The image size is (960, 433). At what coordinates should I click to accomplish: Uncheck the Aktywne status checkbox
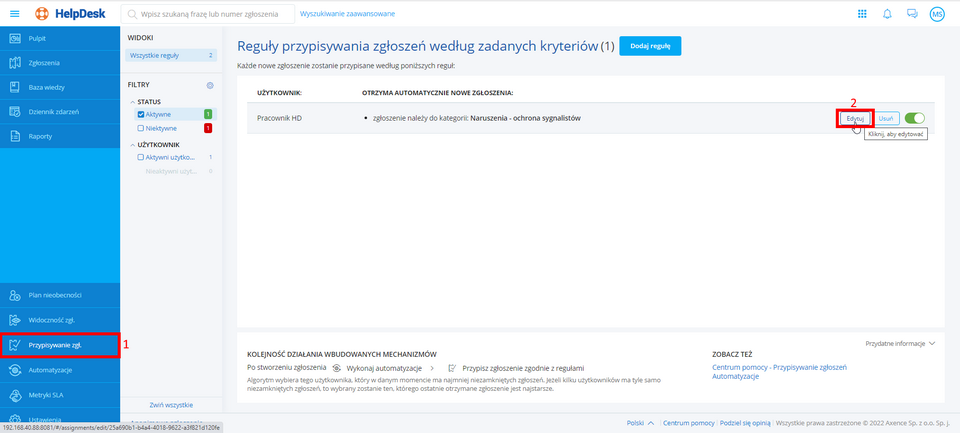coord(141,114)
